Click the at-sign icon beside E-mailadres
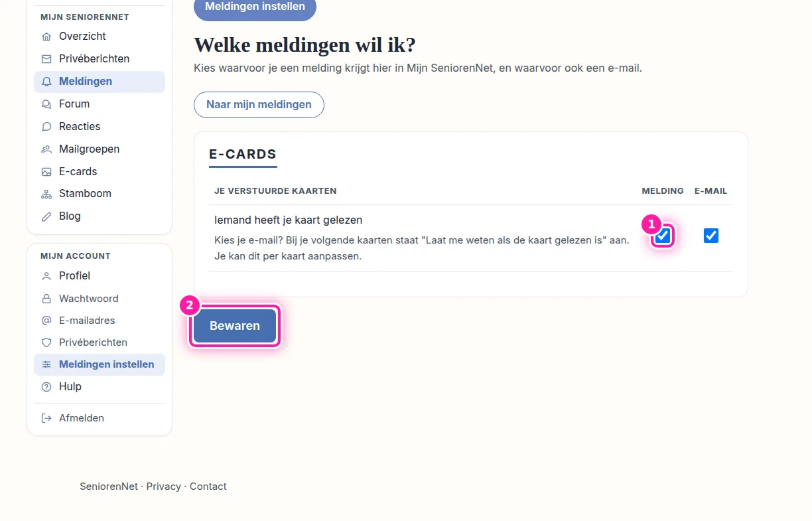The width and height of the screenshot is (812, 521). [46, 321]
